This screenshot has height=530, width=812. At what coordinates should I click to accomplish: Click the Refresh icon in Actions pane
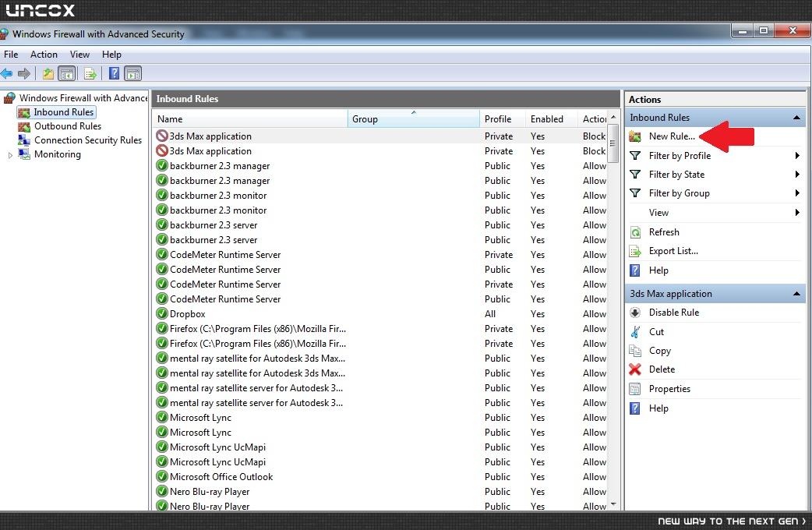(x=635, y=232)
